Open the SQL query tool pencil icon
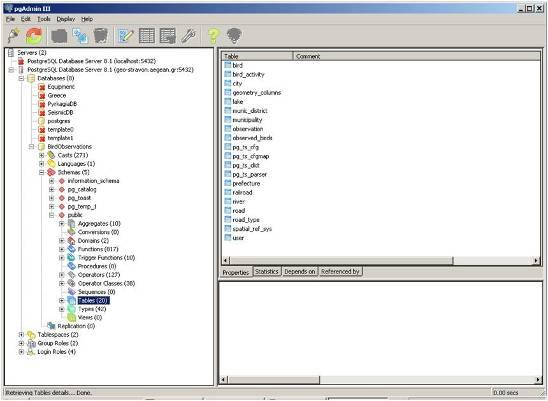This screenshot has width=548, height=401. 126,36
